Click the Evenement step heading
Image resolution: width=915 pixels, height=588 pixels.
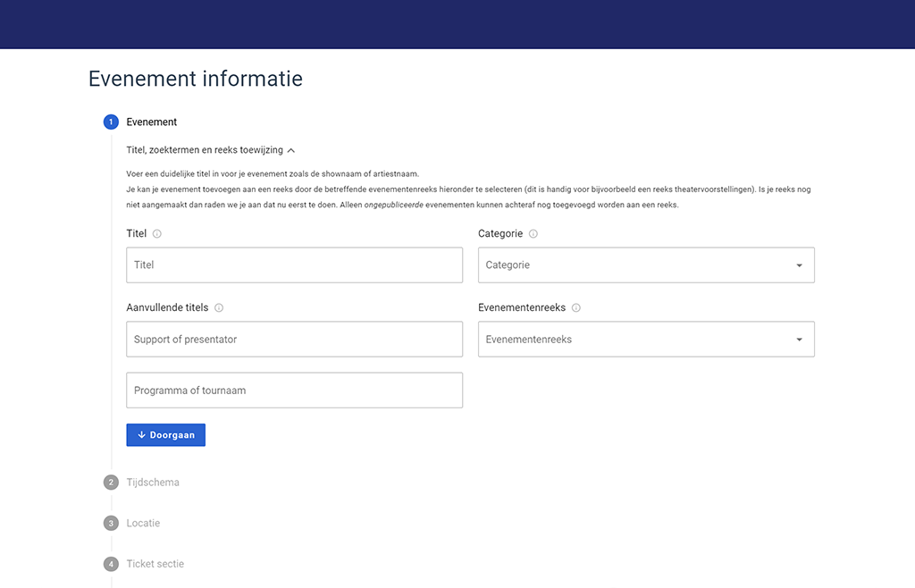tap(152, 122)
